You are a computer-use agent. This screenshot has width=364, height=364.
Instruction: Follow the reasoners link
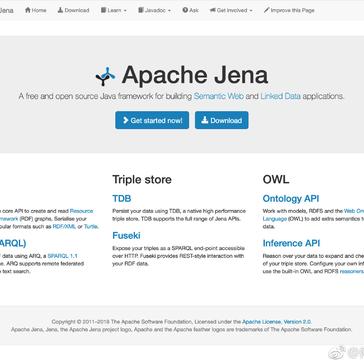[351, 271]
